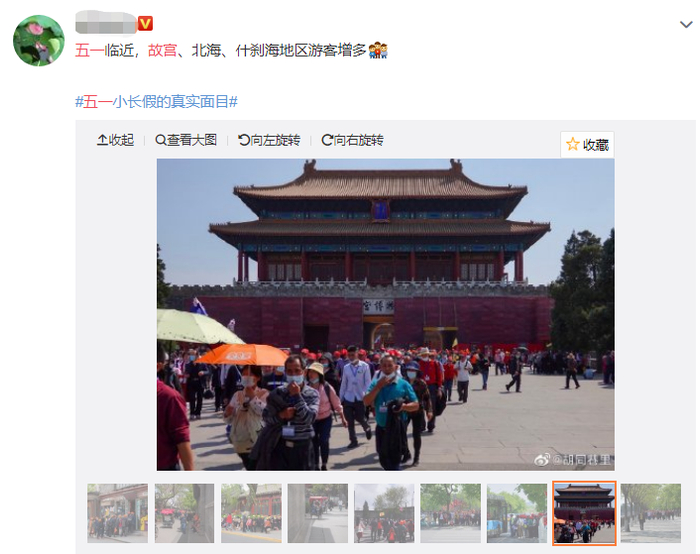The image size is (700, 554).
Task: Select the first thumbnail of street shops
Action: (117, 513)
